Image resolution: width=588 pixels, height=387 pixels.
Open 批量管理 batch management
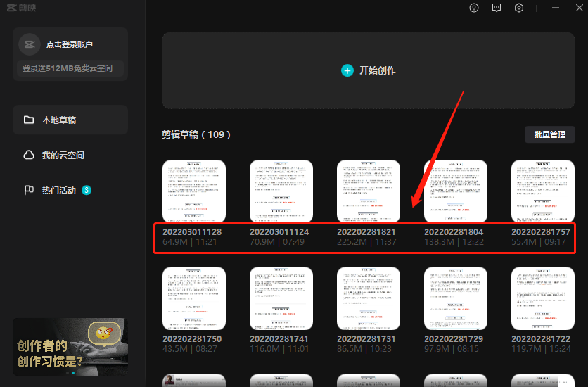[x=550, y=134]
